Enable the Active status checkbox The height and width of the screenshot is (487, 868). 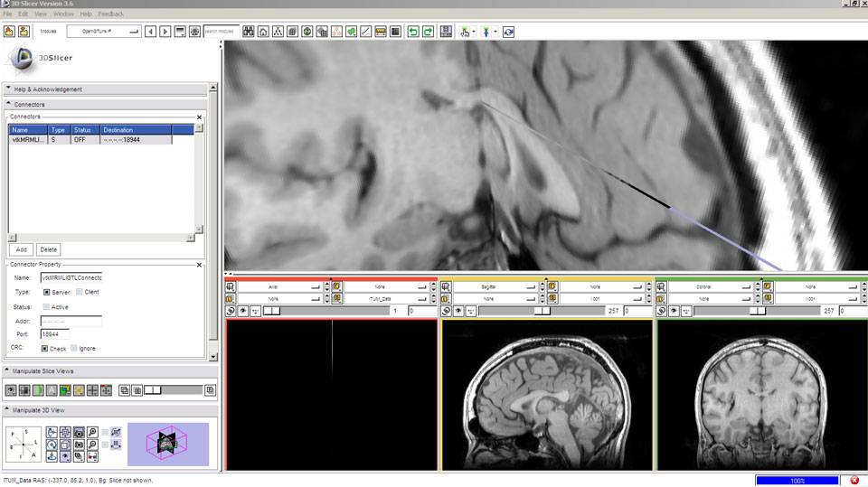[x=46, y=307]
